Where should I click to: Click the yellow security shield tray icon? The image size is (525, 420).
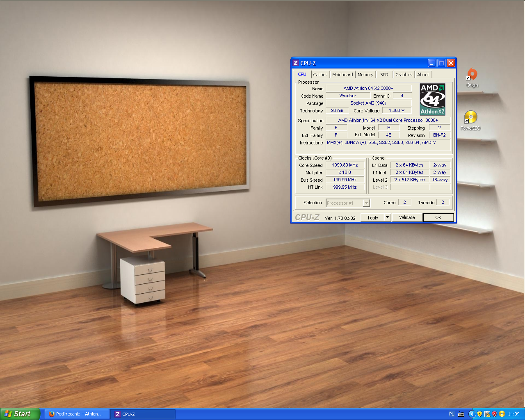(x=479, y=414)
